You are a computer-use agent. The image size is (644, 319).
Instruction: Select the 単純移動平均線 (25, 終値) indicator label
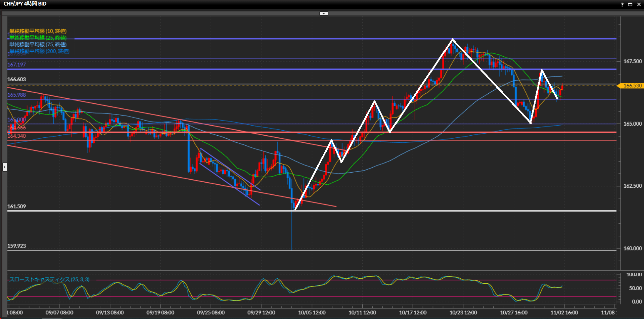[38, 38]
